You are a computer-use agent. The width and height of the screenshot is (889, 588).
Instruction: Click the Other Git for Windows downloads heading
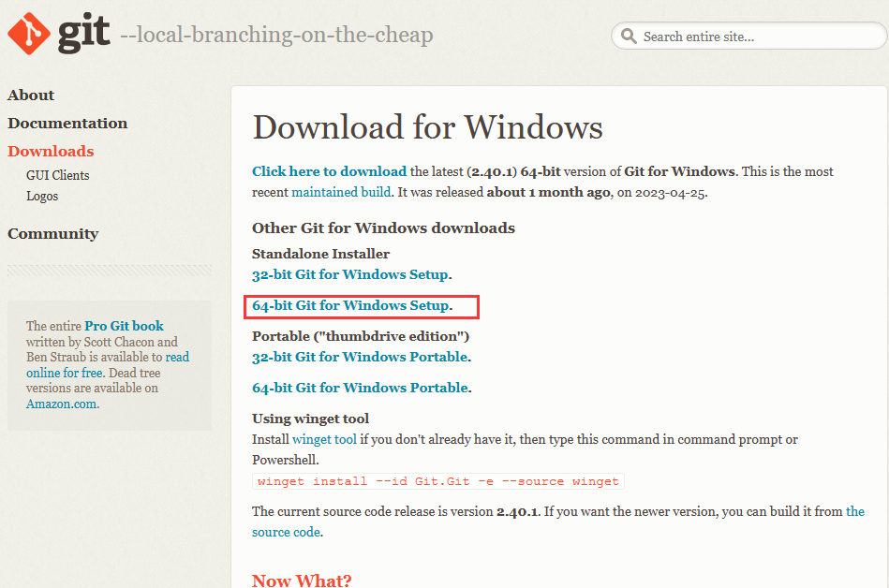point(384,228)
